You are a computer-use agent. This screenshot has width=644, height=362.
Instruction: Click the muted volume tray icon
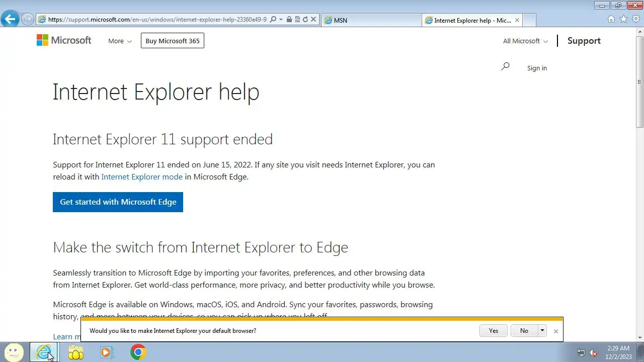tap(593, 353)
